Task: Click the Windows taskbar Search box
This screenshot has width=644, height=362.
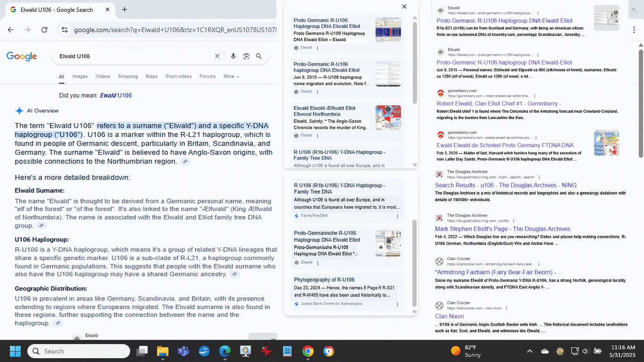Action: click(x=79, y=351)
